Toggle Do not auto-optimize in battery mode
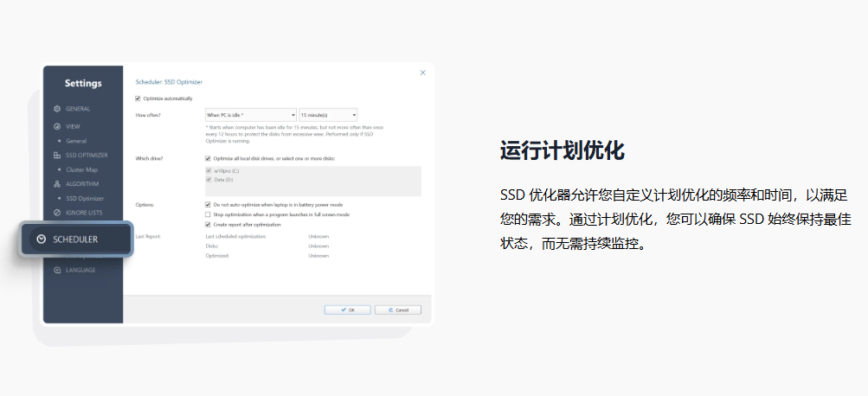The width and height of the screenshot is (868, 396). [x=209, y=205]
